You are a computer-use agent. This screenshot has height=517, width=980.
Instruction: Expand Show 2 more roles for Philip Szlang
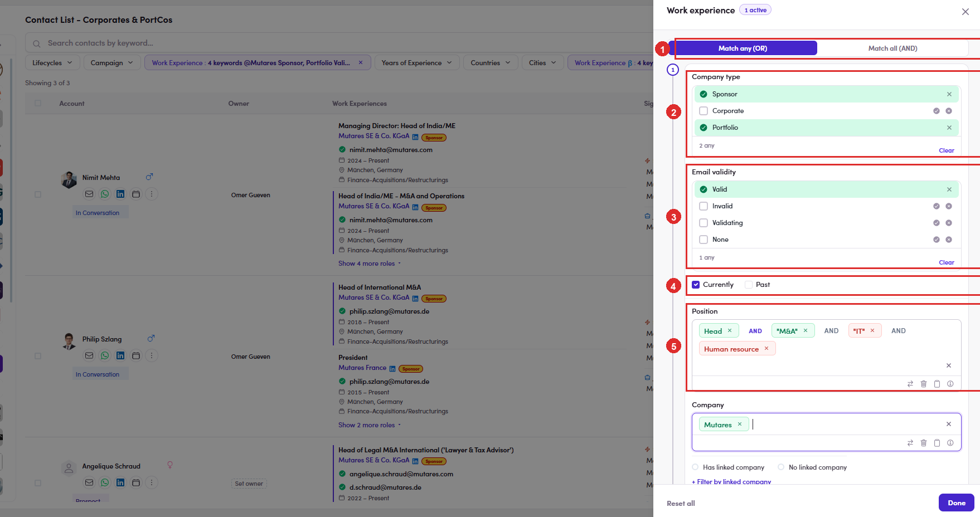(x=370, y=425)
